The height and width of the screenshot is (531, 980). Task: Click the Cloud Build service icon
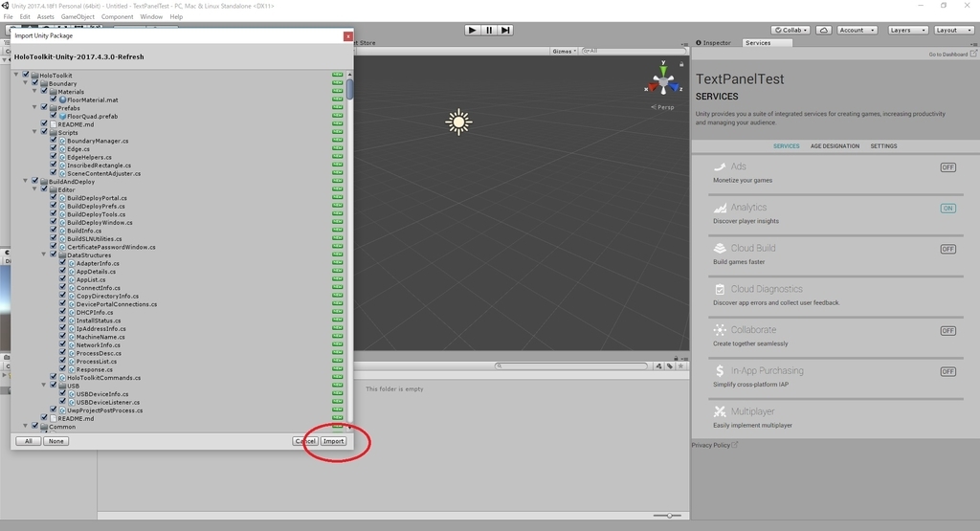click(x=720, y=248)
